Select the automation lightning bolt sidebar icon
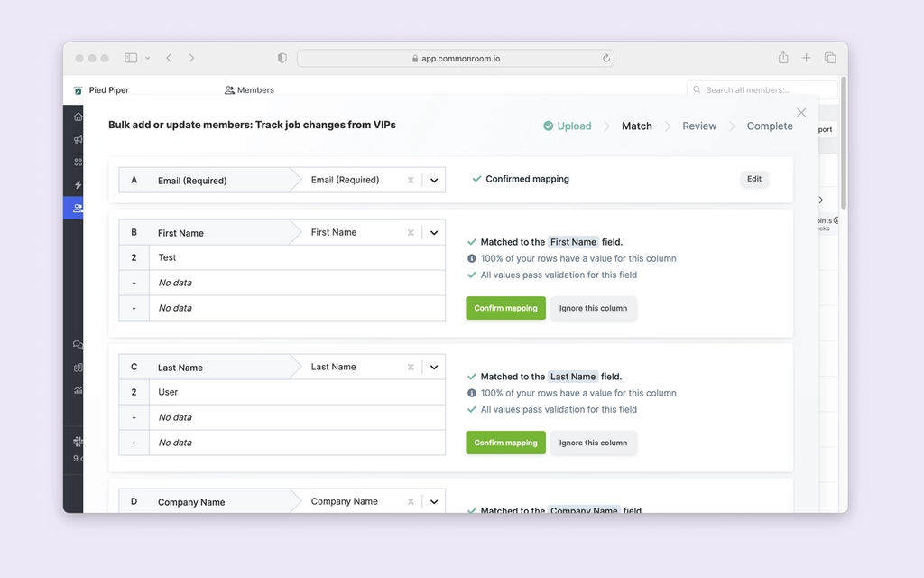Viewport: 924px width, 578px height. (x=78, y=185)
